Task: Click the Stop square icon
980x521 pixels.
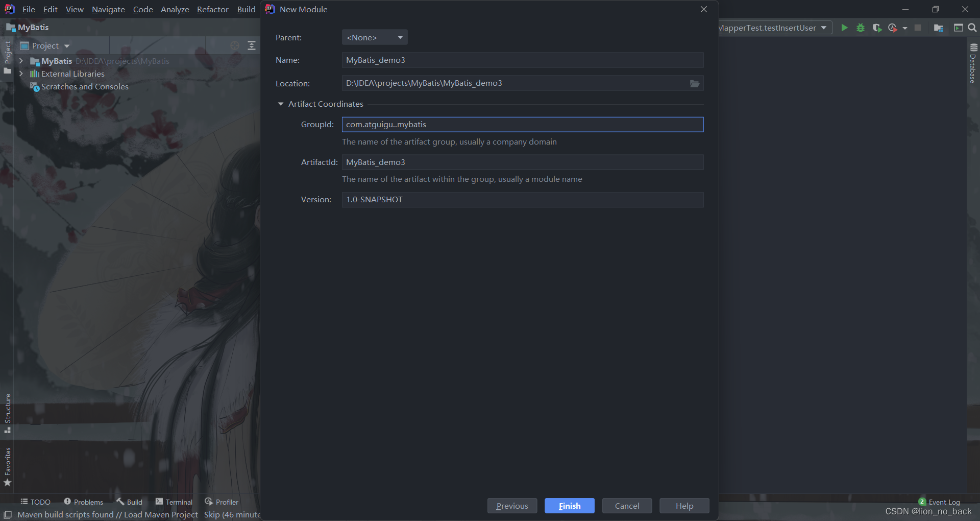Action: coord(918,28)
